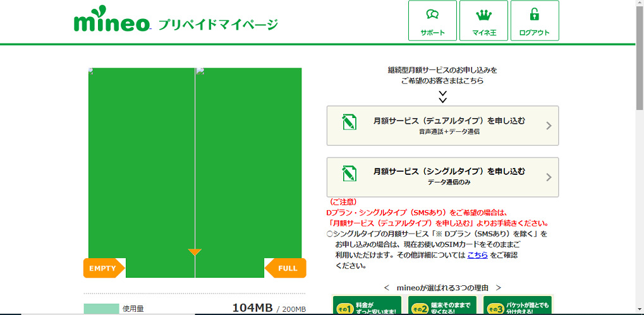Click chevron on シングルタイプ button
Image resolution: width=644 pixels, height=315 pixels.
pos(549,177)
